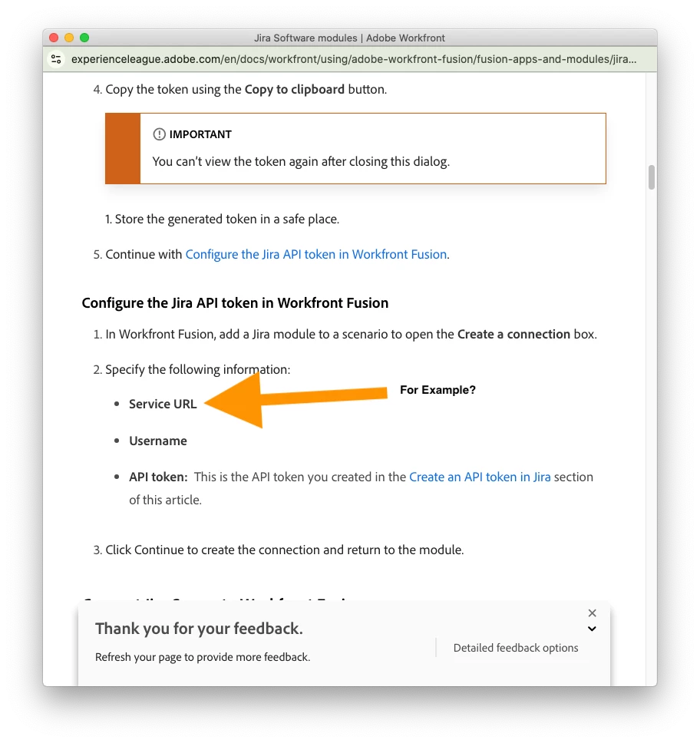Follow Create an API token in Jira link
The height and width of the screenshot is (743, 700).
pos(480,477)
